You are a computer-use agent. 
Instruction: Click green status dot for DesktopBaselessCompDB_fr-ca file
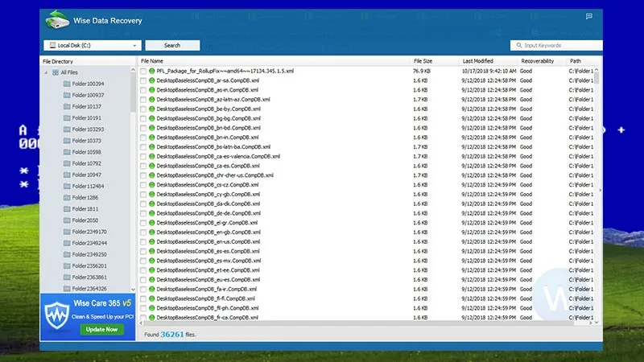pos(152,317)
